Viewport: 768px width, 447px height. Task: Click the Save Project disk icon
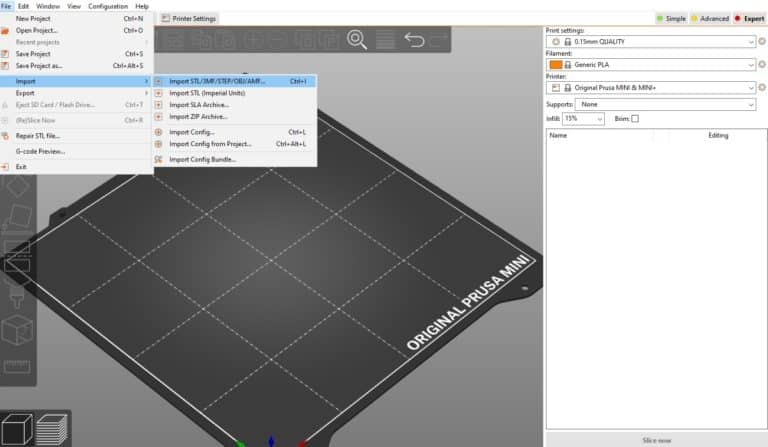tap(5, 54)
